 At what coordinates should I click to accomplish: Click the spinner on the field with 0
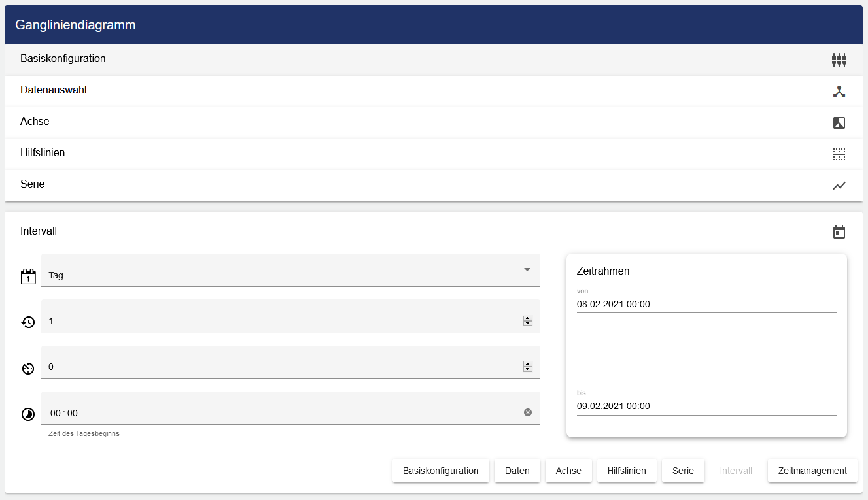(x=527, y=367)
